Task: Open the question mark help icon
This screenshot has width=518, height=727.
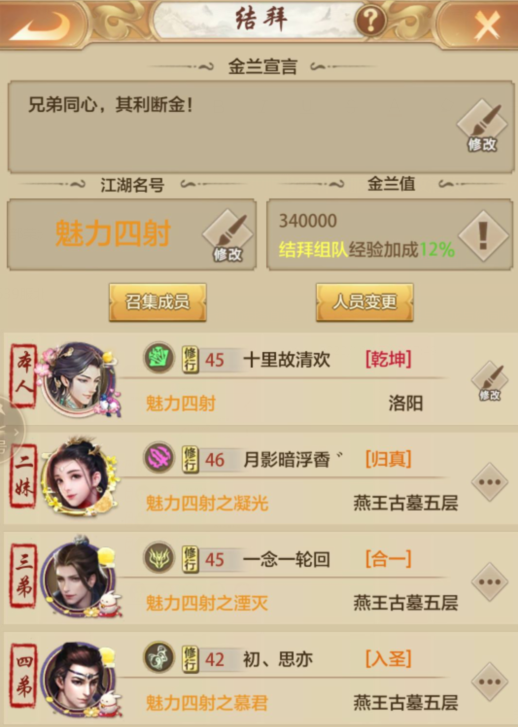Action: pos(371,20)
